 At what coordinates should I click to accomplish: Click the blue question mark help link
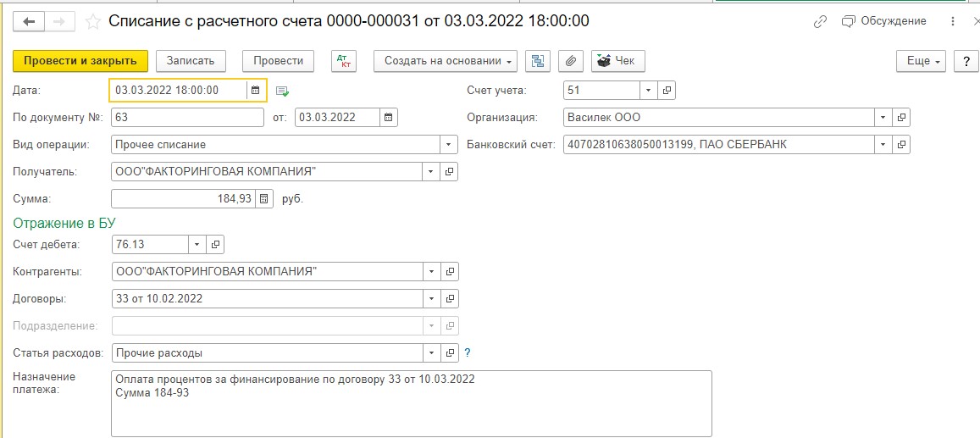point(467,353)
